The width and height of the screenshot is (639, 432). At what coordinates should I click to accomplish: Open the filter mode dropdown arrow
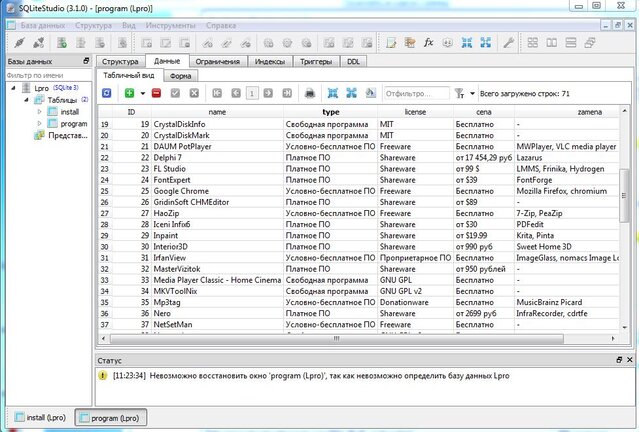click(471, 93)
